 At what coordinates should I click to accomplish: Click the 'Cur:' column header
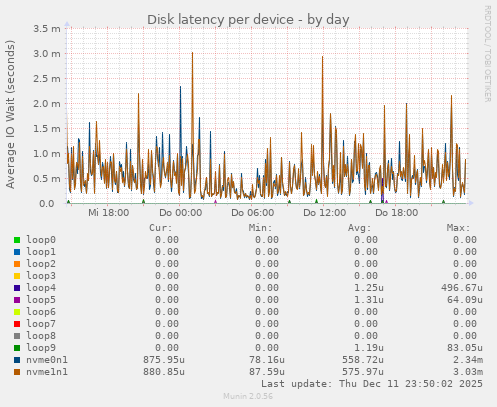(161, 228)
